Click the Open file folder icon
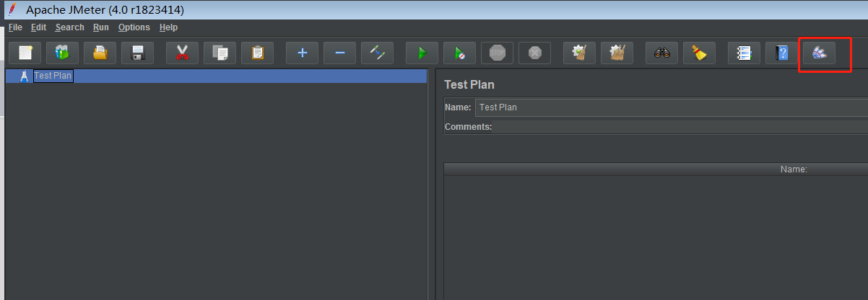868x300 pixels. tap(100, 53)
